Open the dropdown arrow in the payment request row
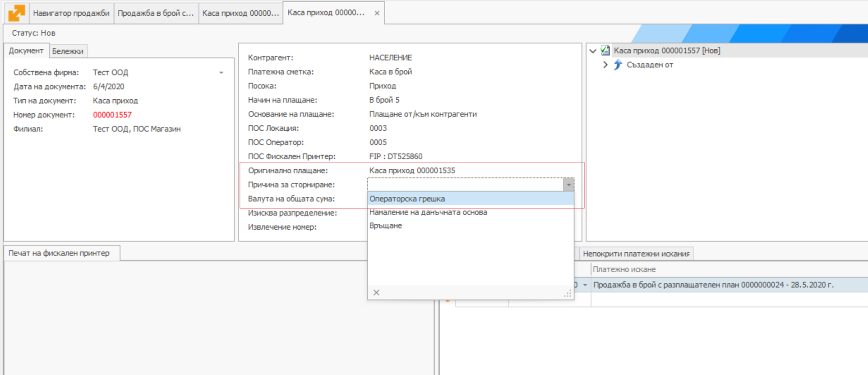868x375 pixels. [585, 285]
